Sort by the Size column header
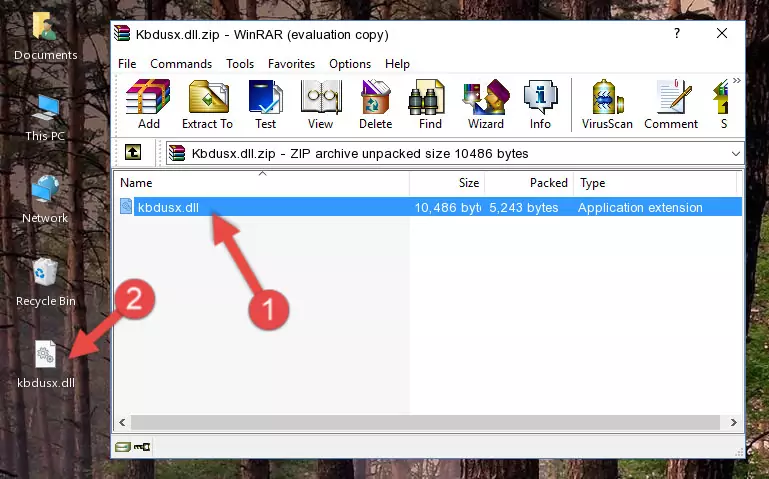Screen dimensions: 769x479 click(447, 183)
